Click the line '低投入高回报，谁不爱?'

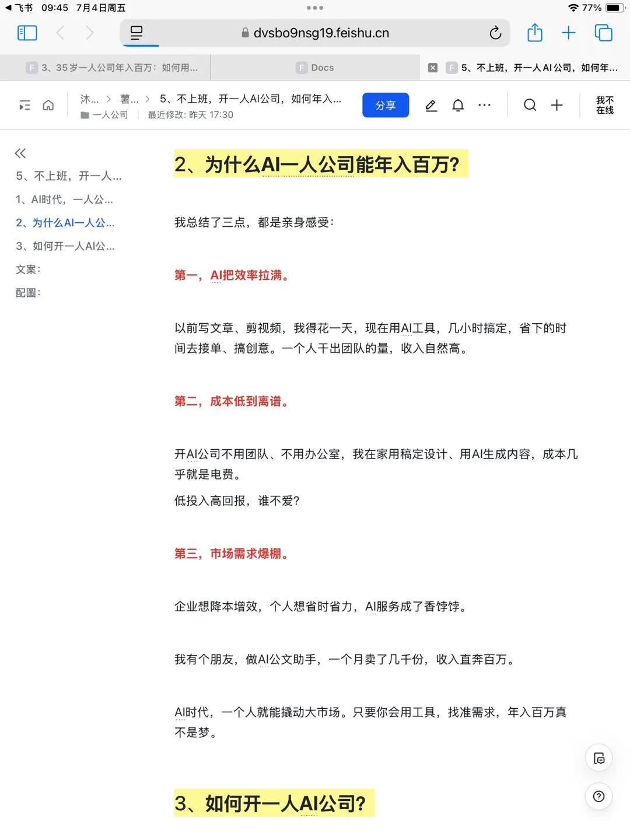click(237, 501)
